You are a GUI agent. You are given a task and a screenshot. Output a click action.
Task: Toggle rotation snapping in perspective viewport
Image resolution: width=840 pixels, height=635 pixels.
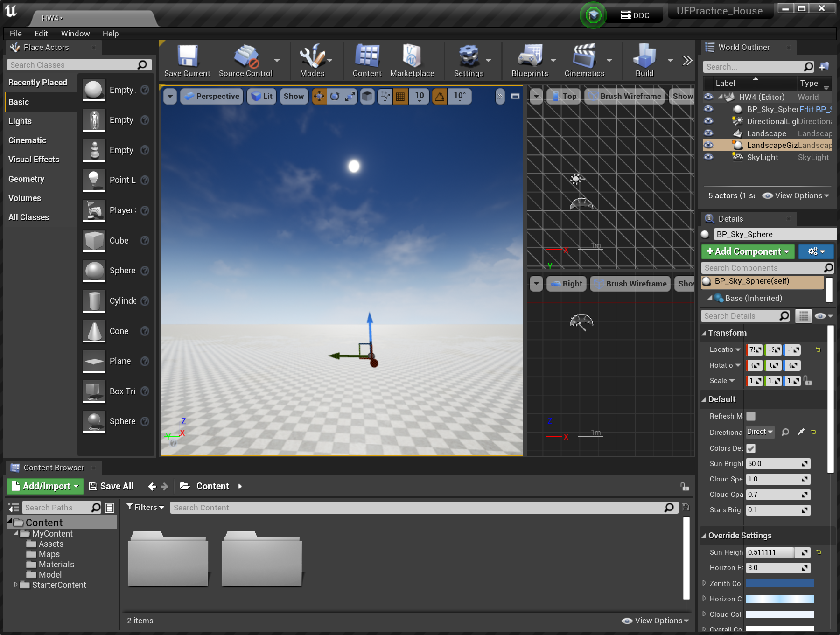point(440,96)
